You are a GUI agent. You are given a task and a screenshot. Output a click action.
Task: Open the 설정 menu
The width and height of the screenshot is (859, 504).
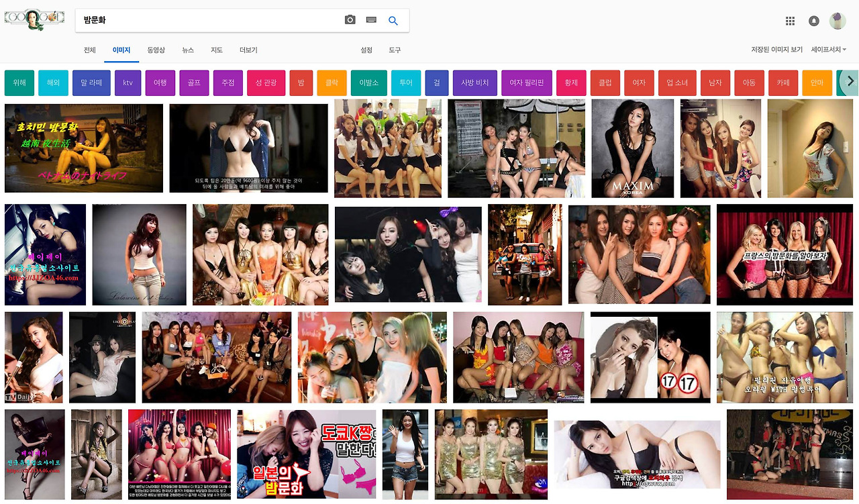click(x=366, y=50)
